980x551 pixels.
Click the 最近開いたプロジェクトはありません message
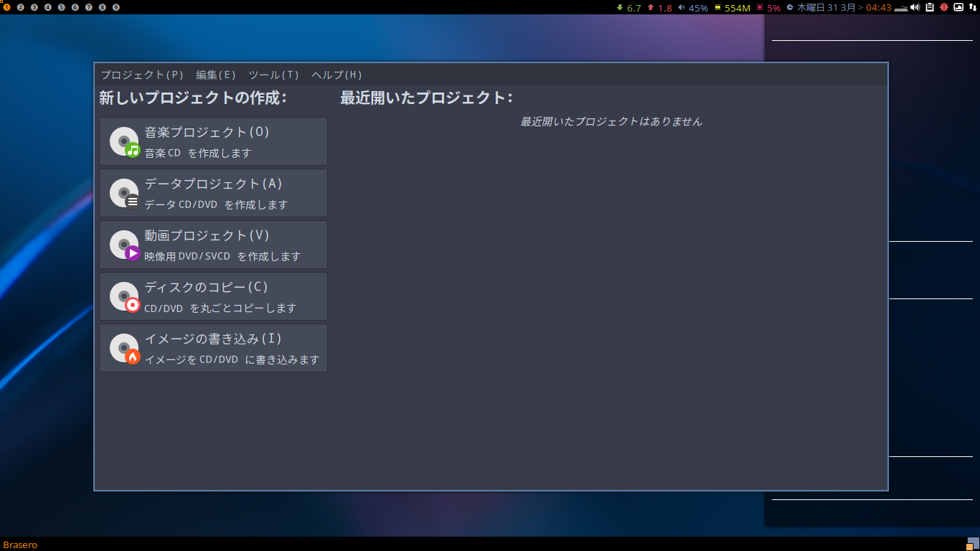[611, 122]
